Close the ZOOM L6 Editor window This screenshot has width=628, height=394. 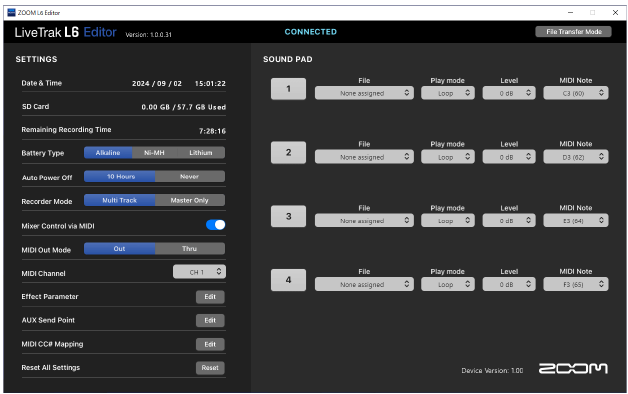[615, 12]
